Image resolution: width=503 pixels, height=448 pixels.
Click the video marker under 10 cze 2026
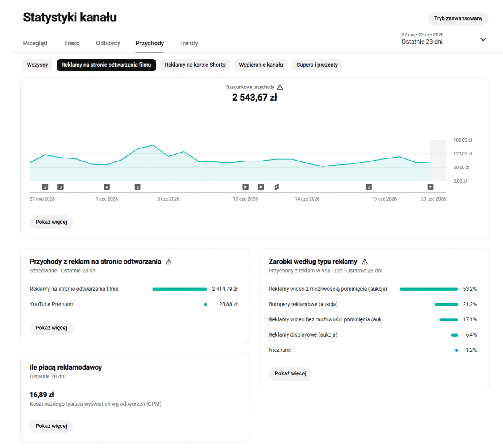[x=246, y=187]
